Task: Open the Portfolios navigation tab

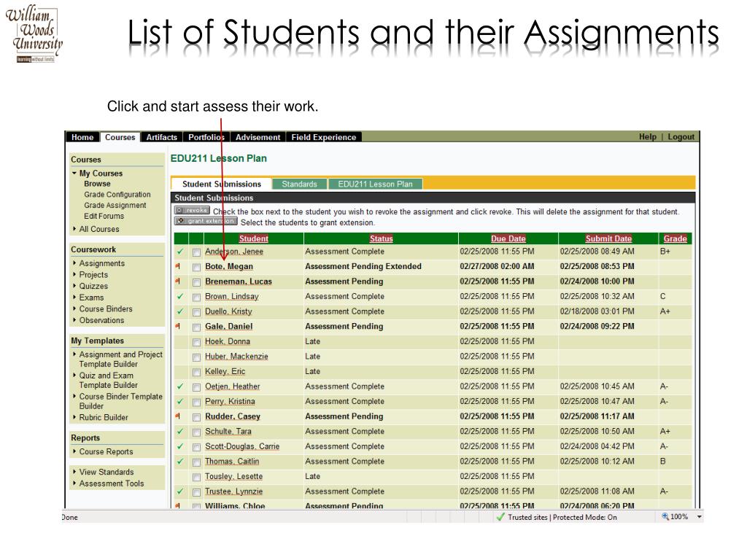Action: pyautogui.click(x=206, y=137)
